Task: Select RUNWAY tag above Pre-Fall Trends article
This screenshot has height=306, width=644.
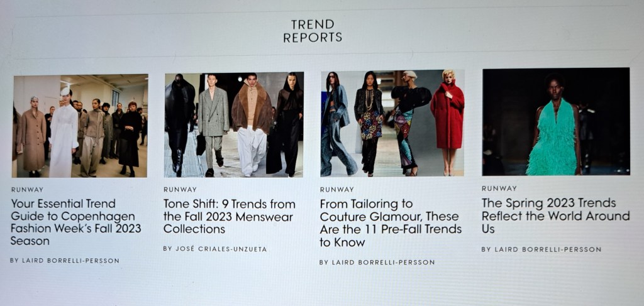Action: [337, 190]
